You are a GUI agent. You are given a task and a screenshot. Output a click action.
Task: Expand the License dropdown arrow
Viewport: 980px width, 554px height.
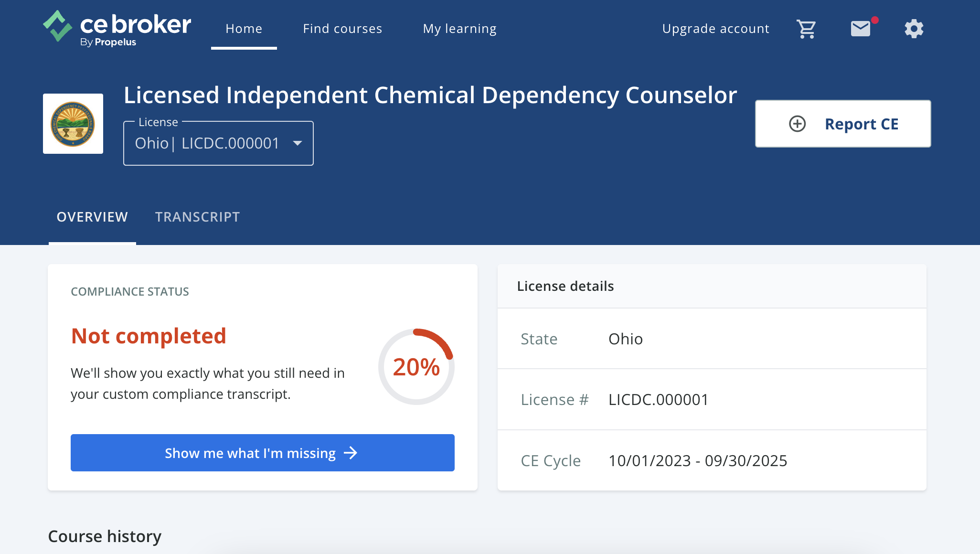(298, 143)
